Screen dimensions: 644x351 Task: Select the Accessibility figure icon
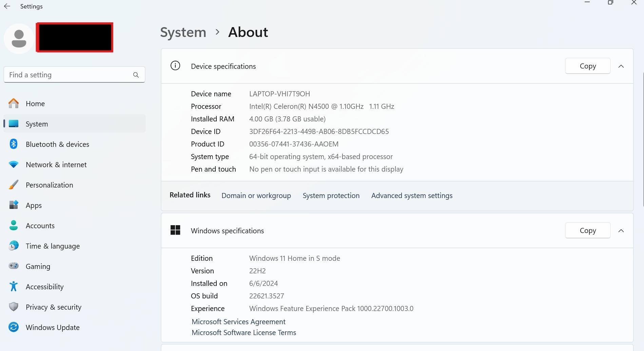click(x=14, y=287)
